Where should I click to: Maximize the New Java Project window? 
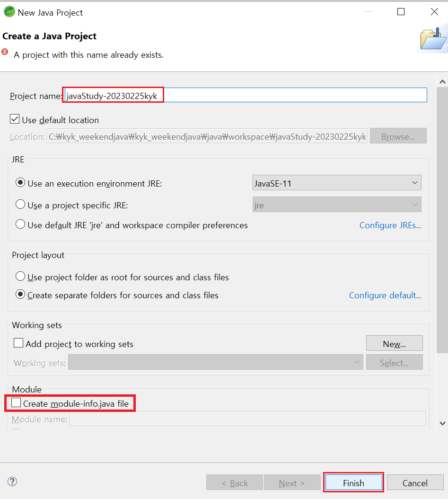coord(401,12)
